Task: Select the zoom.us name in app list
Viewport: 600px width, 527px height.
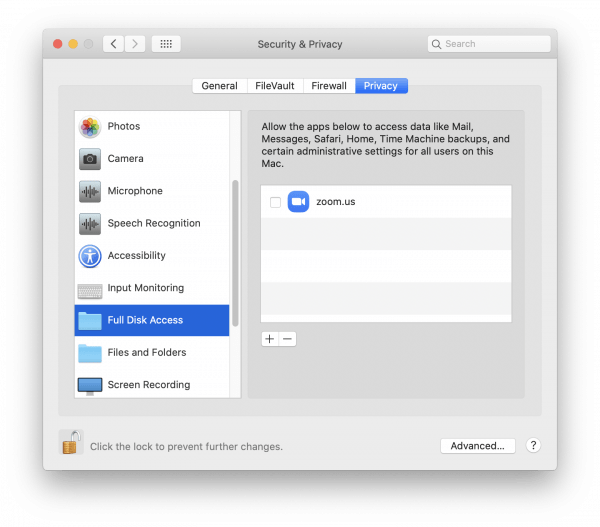Action: 336,202
